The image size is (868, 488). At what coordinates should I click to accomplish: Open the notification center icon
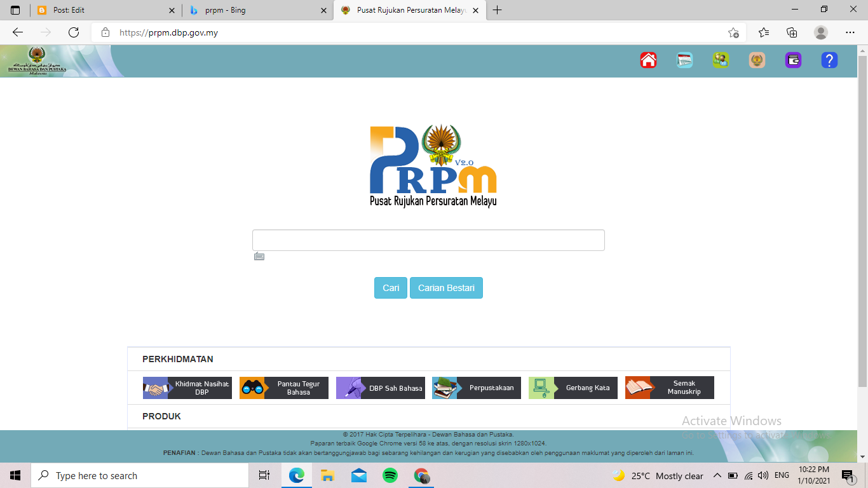(x=847, y=475)
